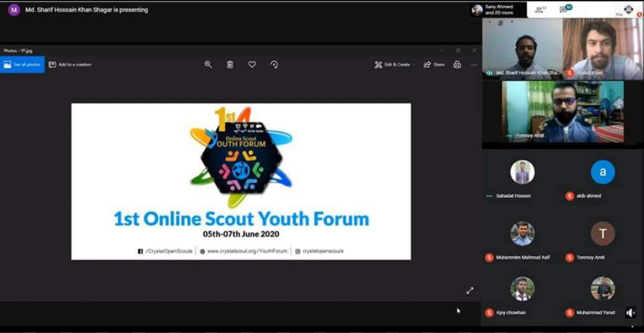Click 'Md. Sharif Hossain Khan Shagar is presenting' text
This screenshot has height=333, width=644.
click(86, 10)
